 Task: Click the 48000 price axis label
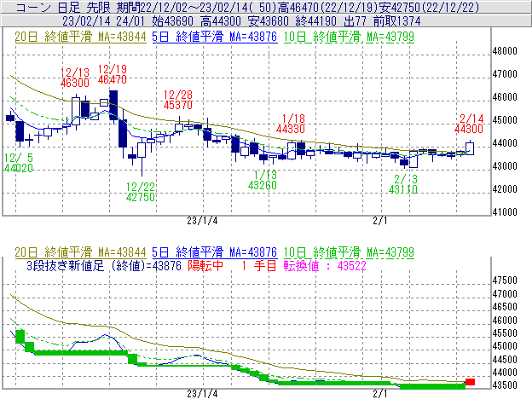(505, 51)
